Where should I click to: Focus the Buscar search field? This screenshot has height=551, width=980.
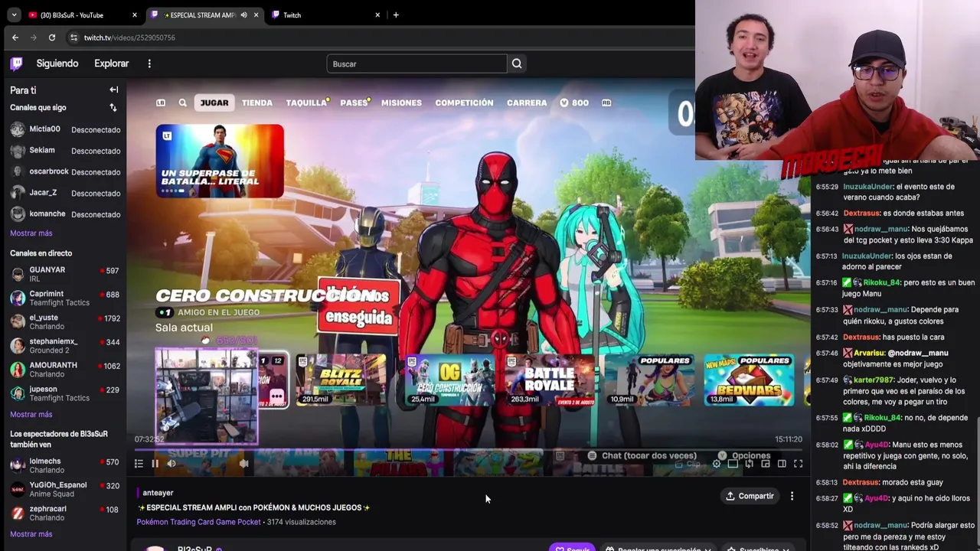pyautogui.click(x=416, y=64)
